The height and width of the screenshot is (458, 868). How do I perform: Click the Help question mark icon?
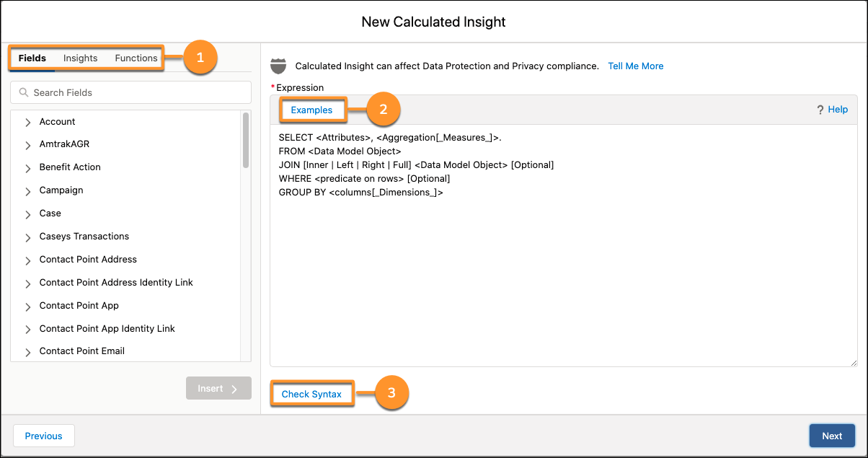(820, 110)
